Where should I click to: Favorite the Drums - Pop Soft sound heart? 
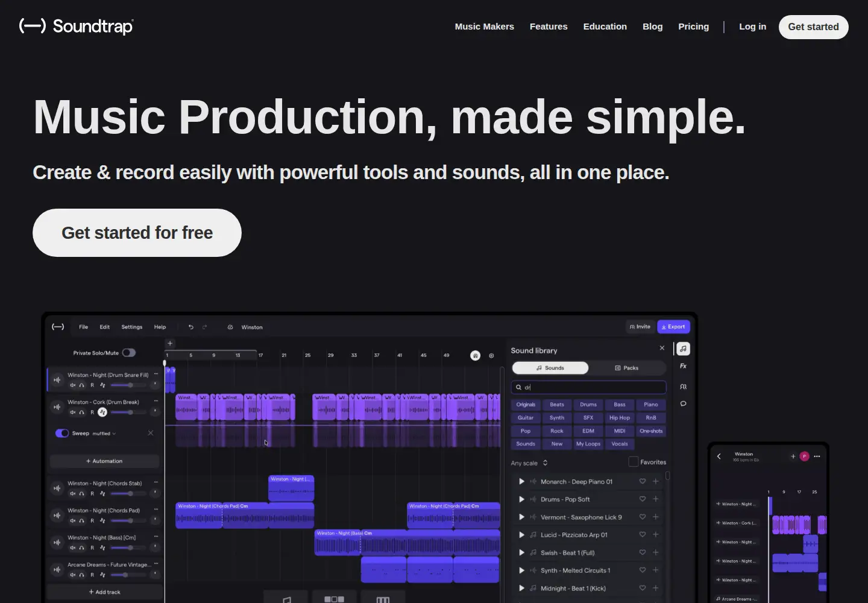click(x=643, y=499)
